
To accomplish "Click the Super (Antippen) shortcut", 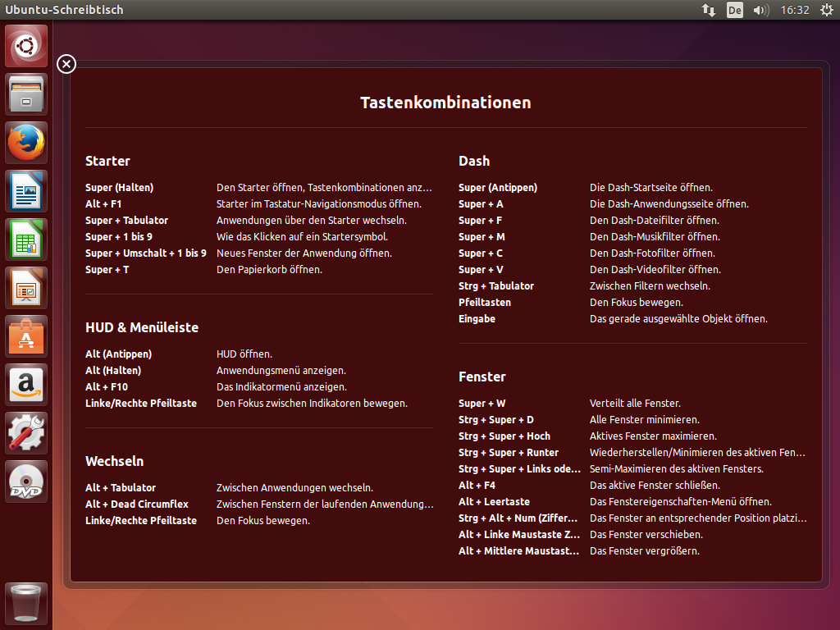I will pos(498,188).
